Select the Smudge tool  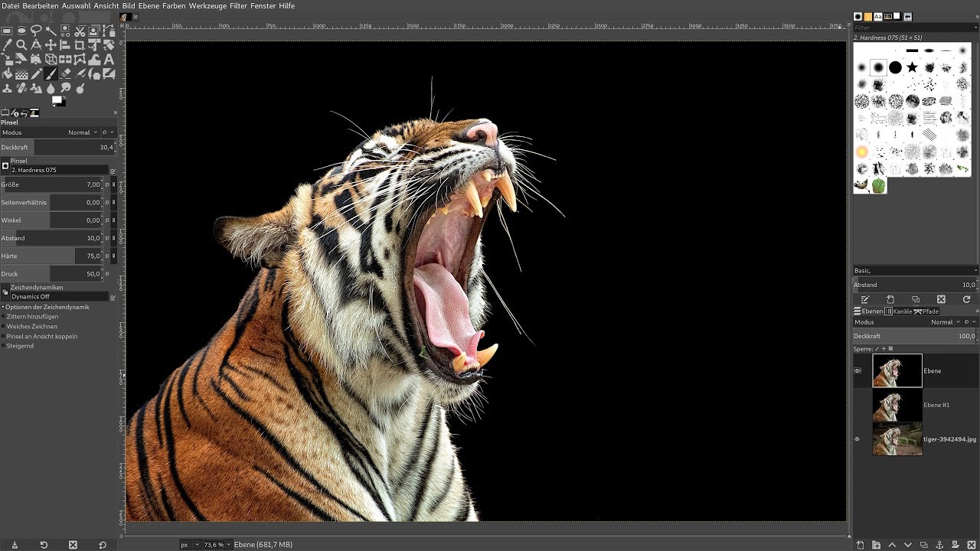pos(65,89)
